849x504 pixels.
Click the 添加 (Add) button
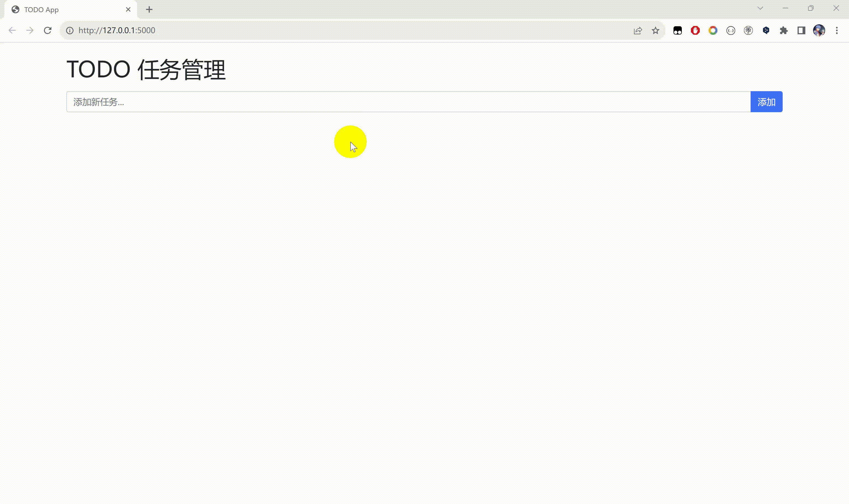point(766,101)
